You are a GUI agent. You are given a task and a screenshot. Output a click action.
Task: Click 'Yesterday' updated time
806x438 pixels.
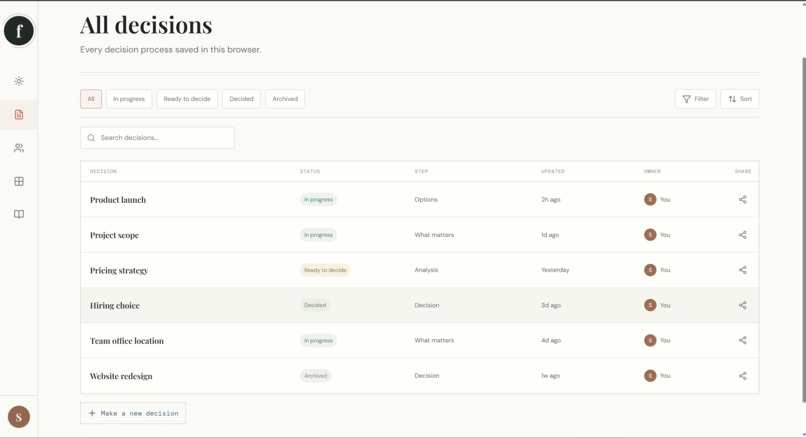pos(555,270)
